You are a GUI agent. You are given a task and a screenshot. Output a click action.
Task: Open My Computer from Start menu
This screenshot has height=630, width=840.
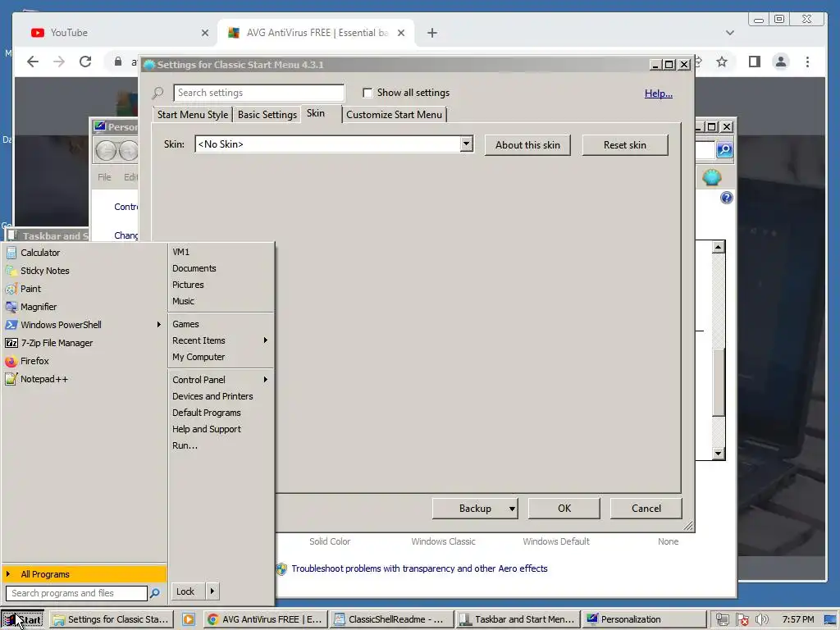coord(221,357)
